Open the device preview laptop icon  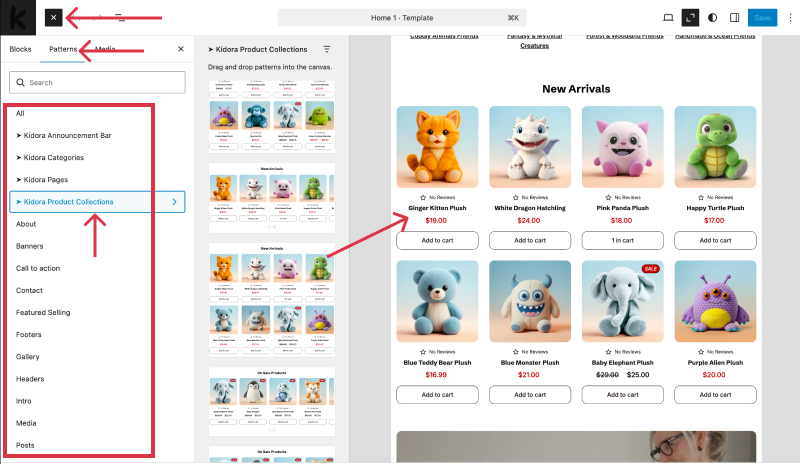[x=668, y=17]
